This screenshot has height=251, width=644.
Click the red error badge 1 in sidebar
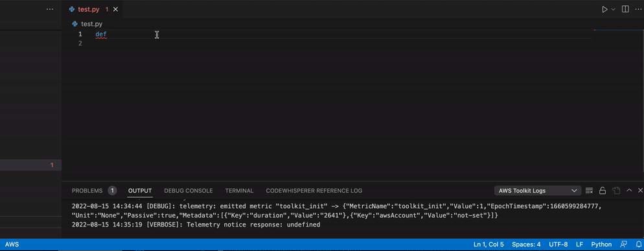(52, 165)
